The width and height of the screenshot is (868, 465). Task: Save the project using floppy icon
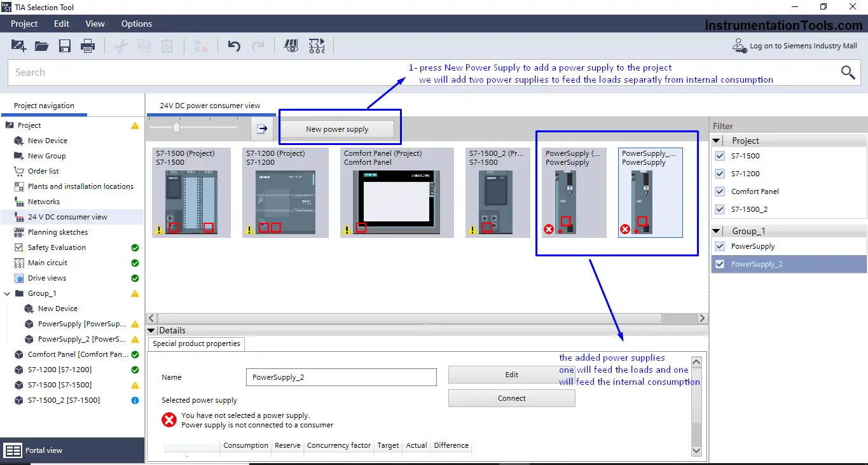[65, 46]
